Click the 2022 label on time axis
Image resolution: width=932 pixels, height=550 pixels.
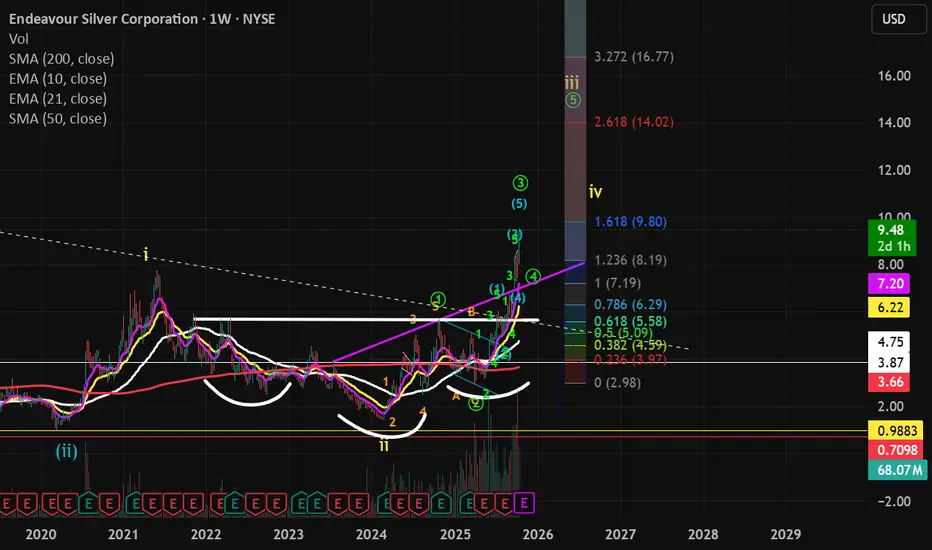[x=206, y=535]
